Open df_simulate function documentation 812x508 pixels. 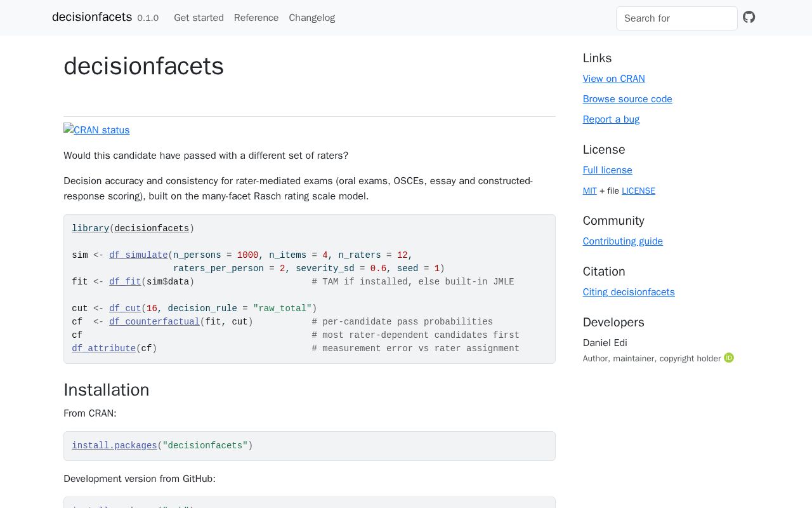138,255
